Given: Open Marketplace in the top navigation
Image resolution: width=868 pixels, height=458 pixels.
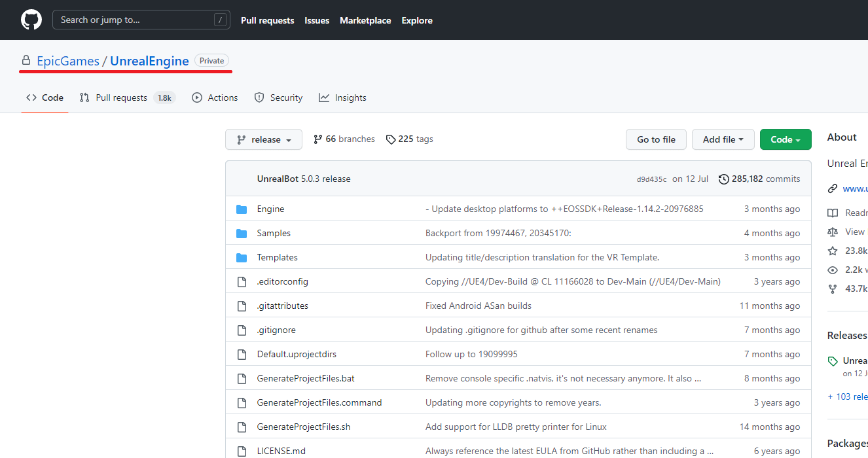Looking at the screenshot, I should point(365,20).
